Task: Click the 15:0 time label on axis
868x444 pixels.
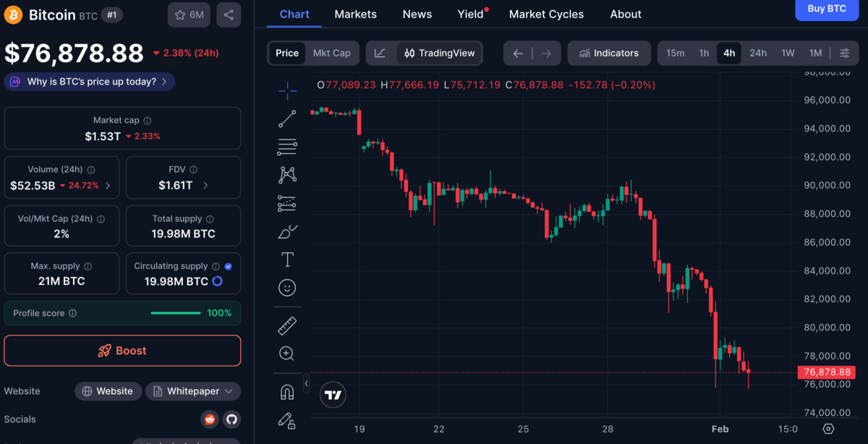Action: 788,429
